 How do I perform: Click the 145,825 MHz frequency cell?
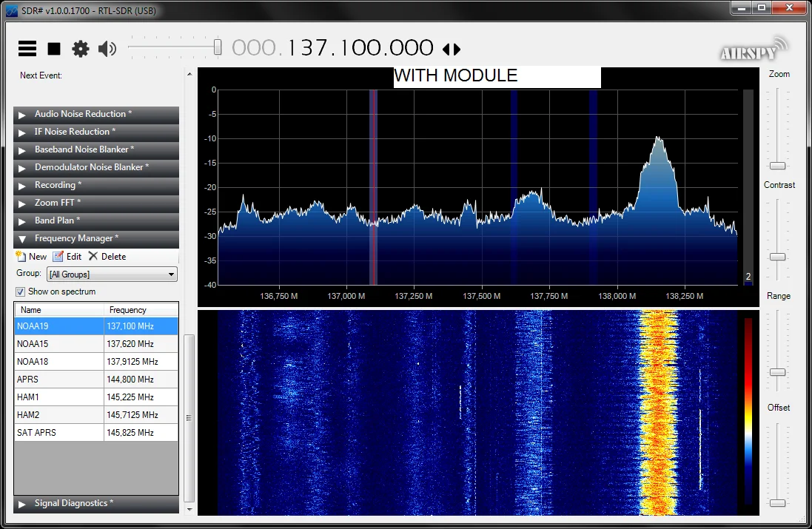point(141,432)
